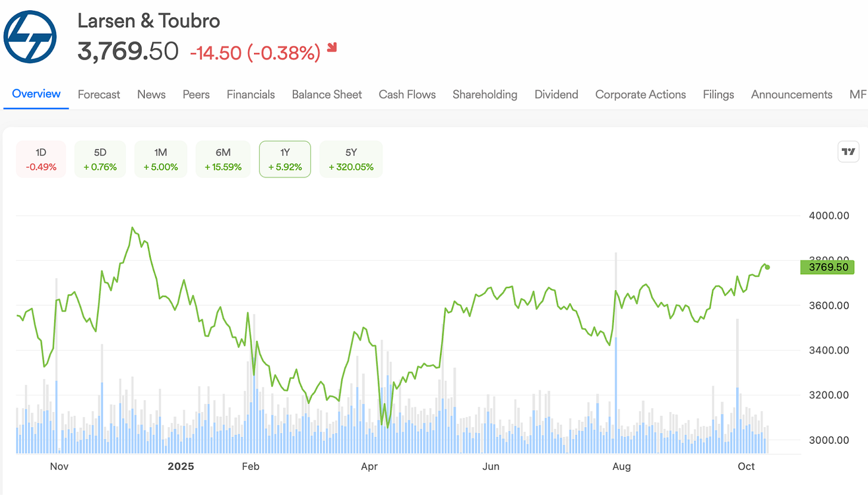Viewport: 868px width, 495px height.
Task: Click the Jun x-axis label
Action: click(x=491, y=466)
